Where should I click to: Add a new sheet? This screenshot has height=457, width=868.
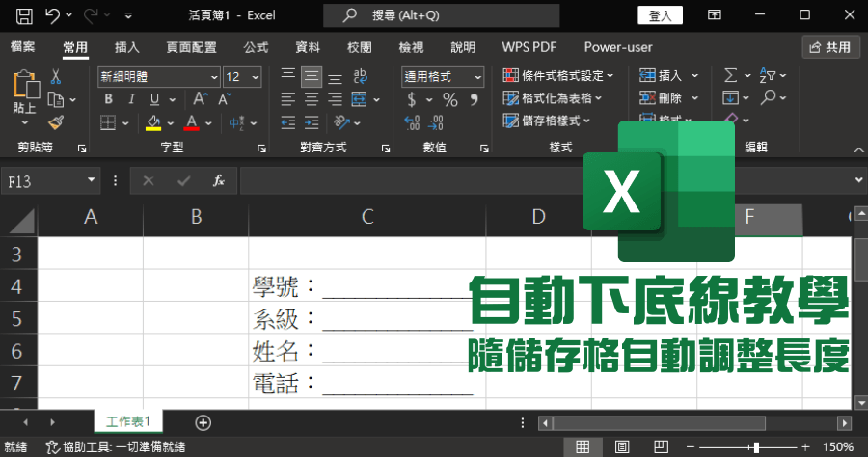[203, 422]
